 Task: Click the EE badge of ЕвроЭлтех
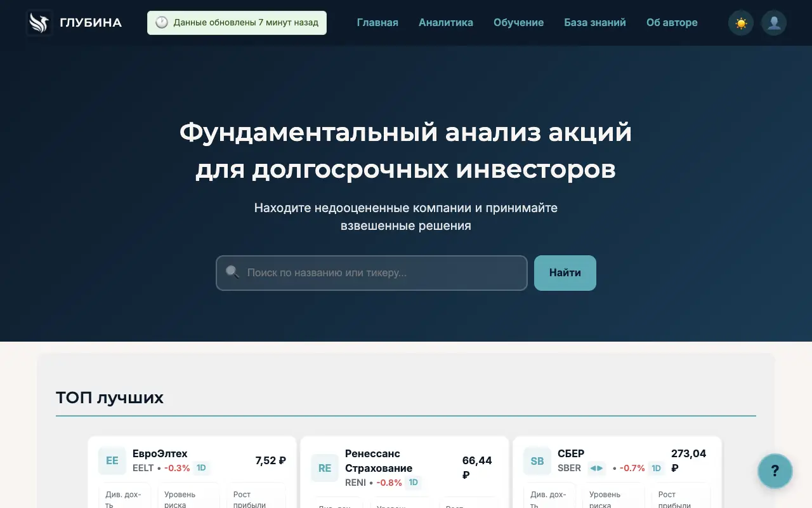pos(112,461)
